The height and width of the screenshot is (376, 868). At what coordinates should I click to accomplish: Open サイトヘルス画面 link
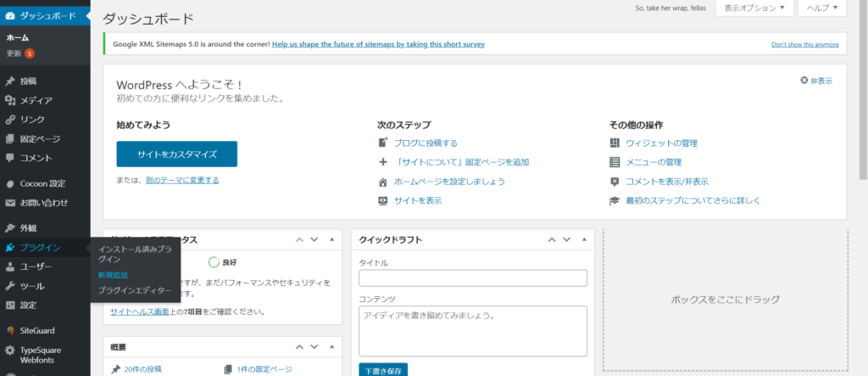click(140, 311)
